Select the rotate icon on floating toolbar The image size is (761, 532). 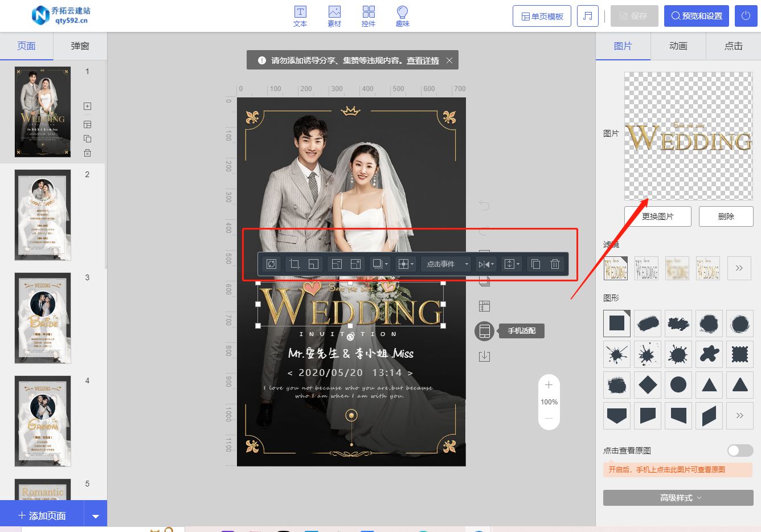[x=271, y=264]
